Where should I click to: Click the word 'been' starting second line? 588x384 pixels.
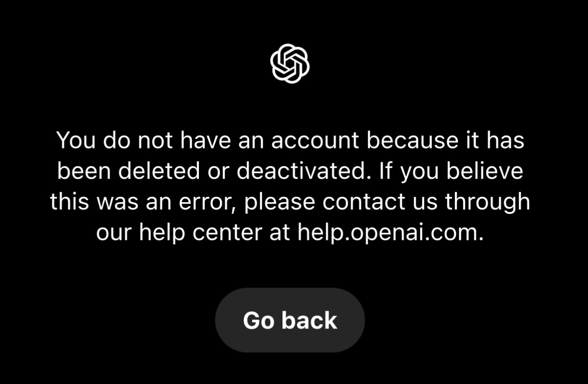[x=84, y=171]
